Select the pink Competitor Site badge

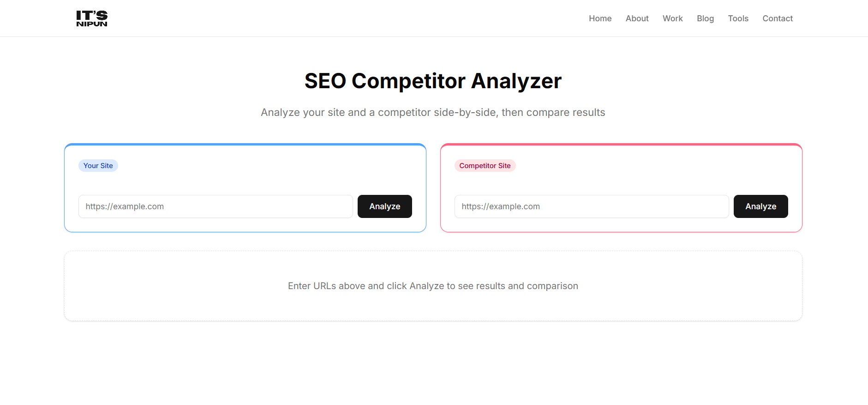point(485,165)
